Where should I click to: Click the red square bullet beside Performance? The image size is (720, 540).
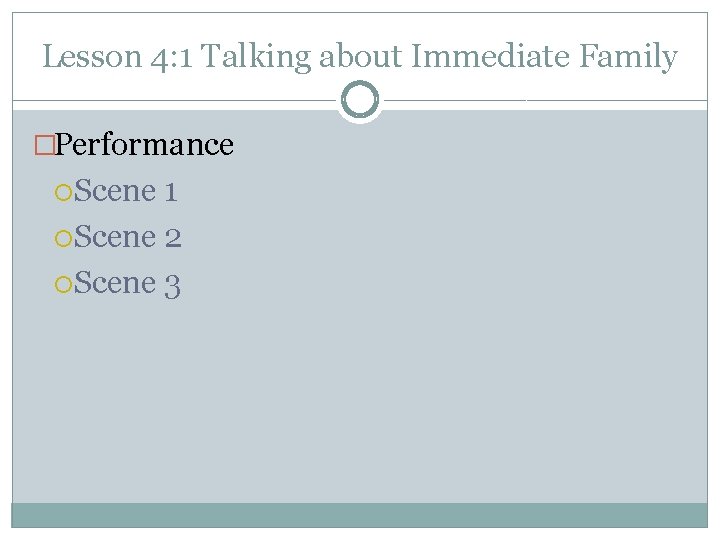point(45,145)
